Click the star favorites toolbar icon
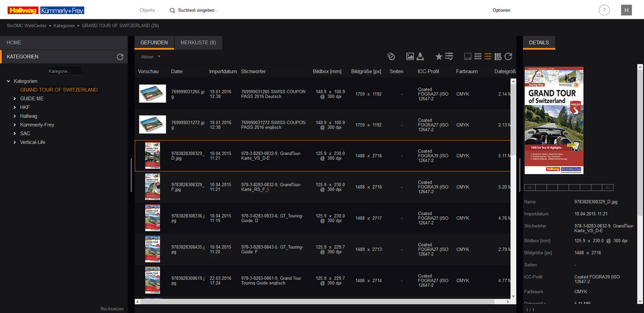 click(438, 56)
